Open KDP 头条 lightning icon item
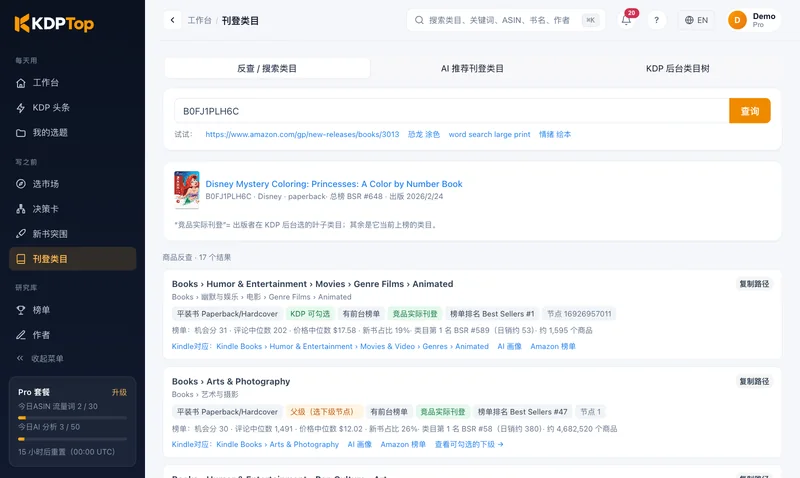This screenshot has height=478, width=800. [72, 108]
